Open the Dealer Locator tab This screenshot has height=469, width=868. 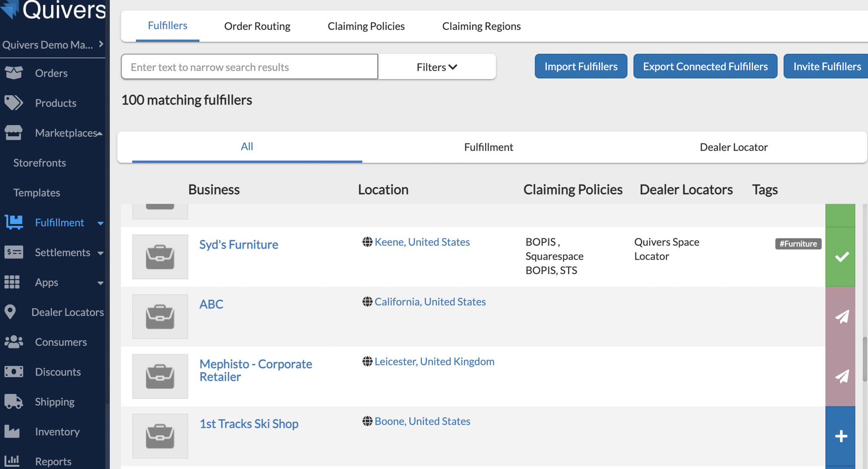tap(733, 147)
